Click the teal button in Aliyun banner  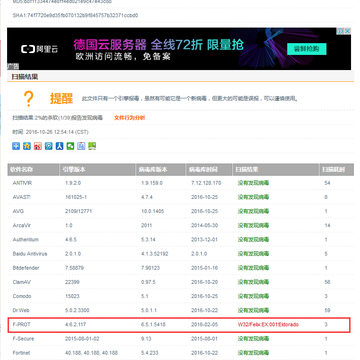click(306, 49)
